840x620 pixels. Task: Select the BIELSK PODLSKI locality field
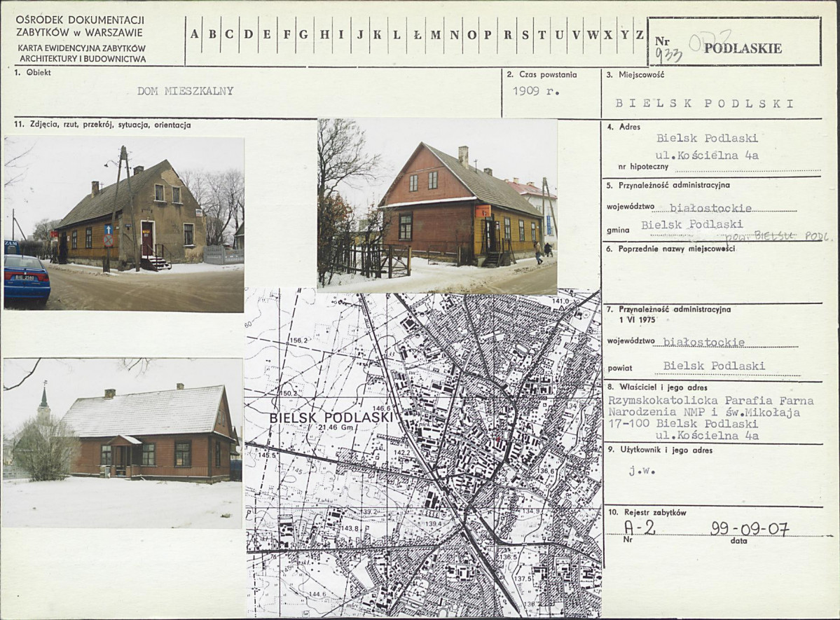click(x=704, y=104)
